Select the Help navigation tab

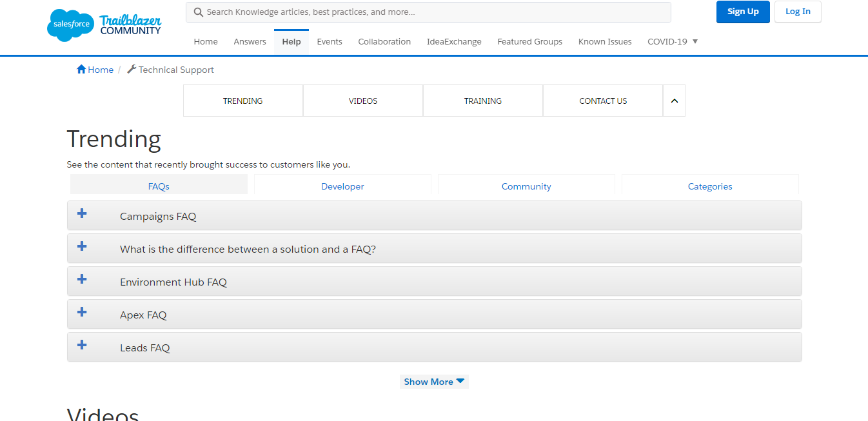[x=291, y=41]
